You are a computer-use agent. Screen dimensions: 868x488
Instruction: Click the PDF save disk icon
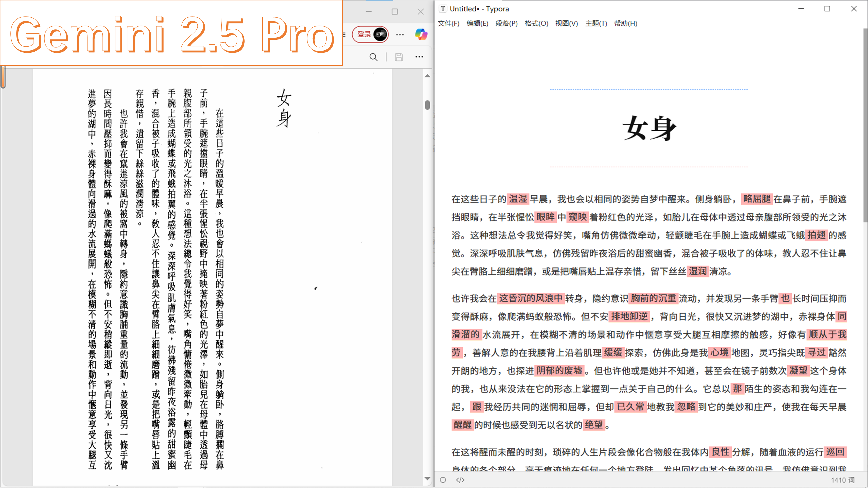coord(399,57)
